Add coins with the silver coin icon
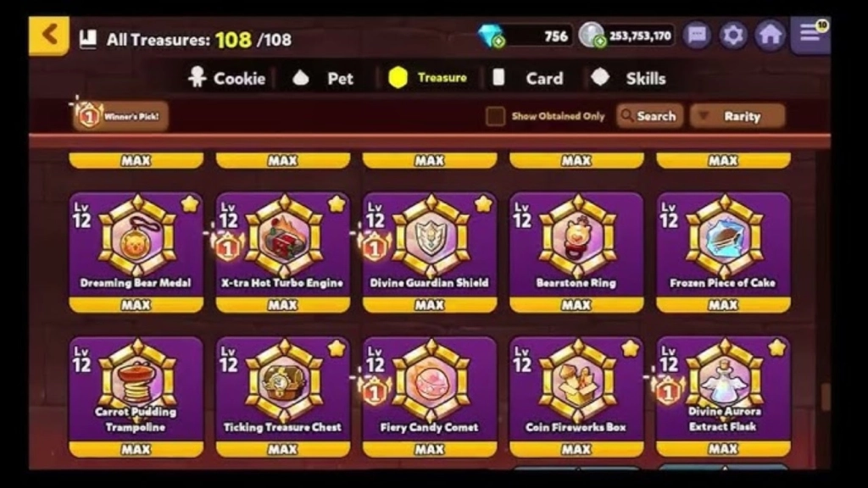Viewport: 868px width, 488px height. pos(592,36)
